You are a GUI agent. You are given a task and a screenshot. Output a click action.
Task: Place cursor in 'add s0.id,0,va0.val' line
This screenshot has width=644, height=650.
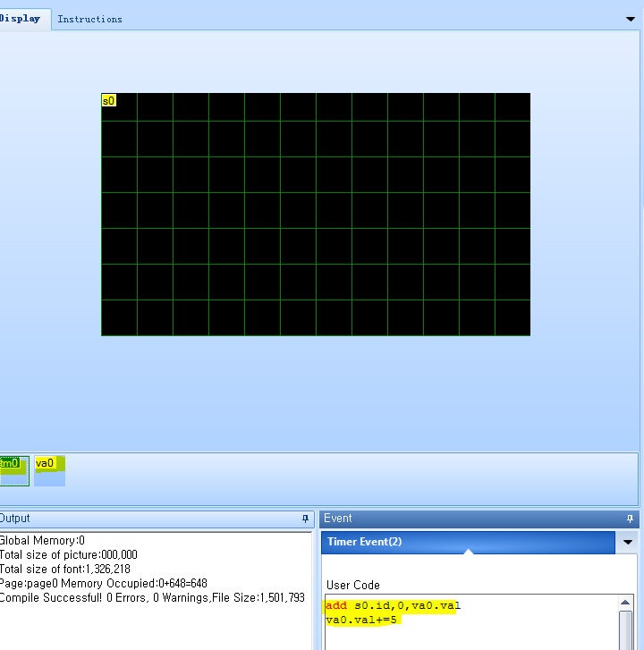point(393,605)
